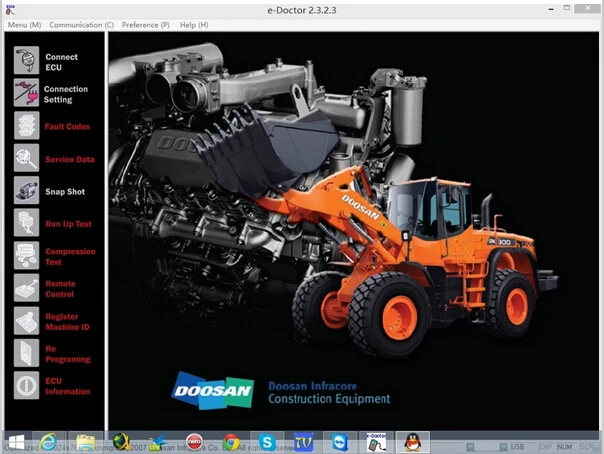This screenshot has width=604, height=454.
Task: Minimize the e-Doctor window
Action: [x=551, y=8]
